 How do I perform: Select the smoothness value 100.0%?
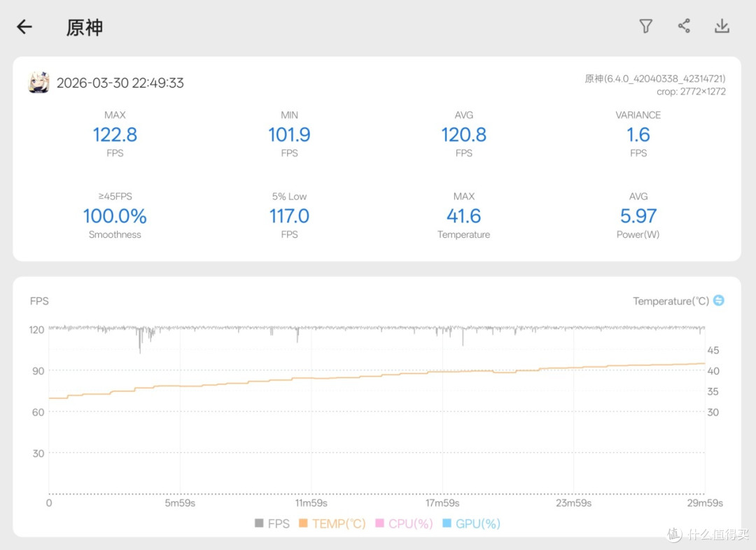115,216
